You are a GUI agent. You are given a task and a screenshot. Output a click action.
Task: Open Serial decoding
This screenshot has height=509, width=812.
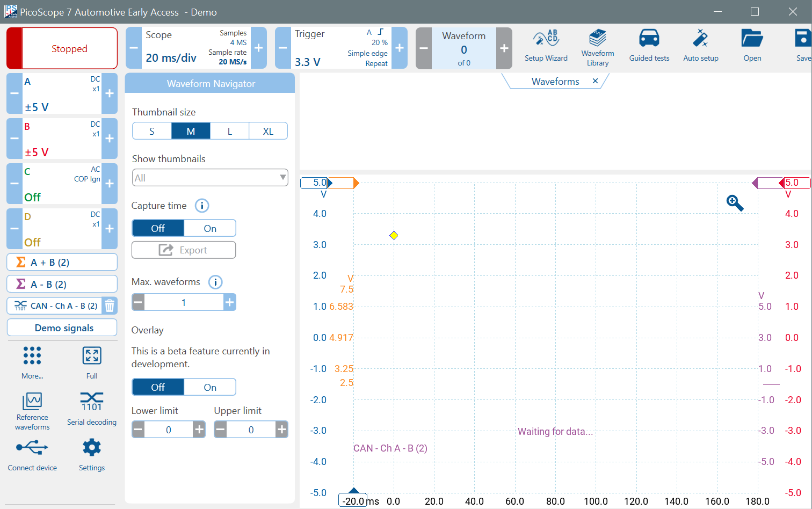coord(92,409)
